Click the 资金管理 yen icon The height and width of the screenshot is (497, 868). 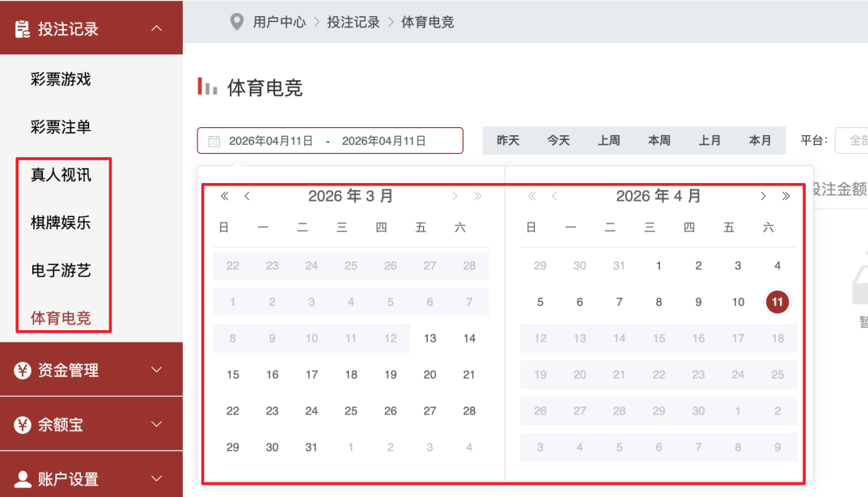pos(23,370)
